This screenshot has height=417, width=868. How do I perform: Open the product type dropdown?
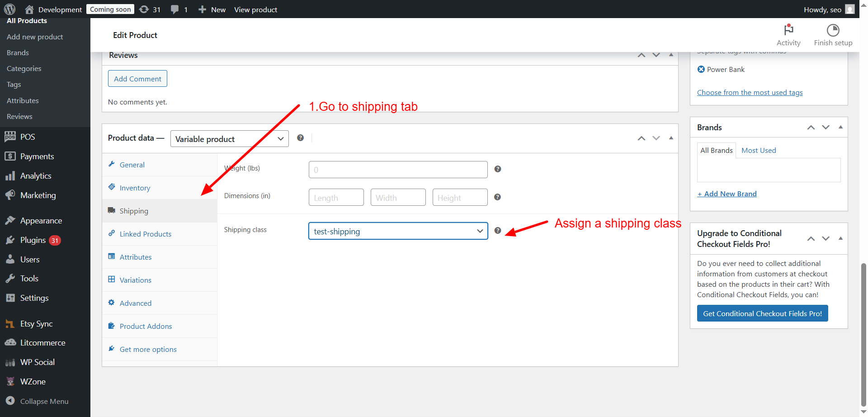point(229,139)
